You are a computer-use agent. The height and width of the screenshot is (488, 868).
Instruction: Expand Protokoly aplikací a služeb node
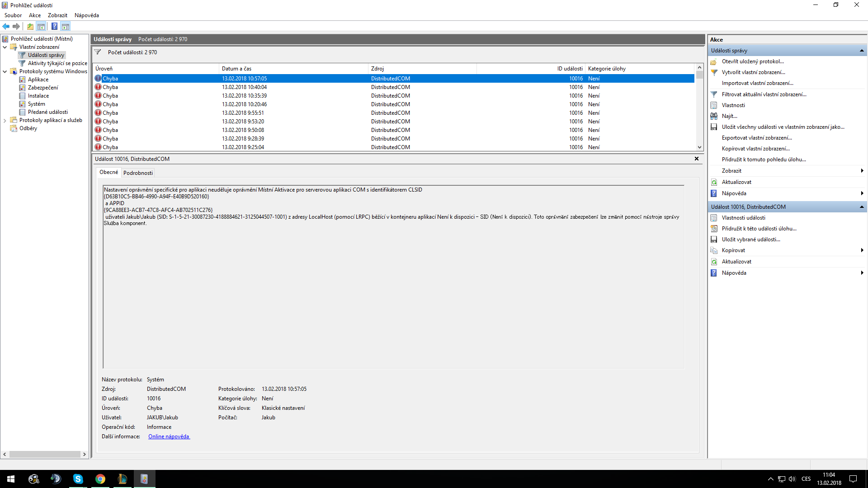tap(5, 120)
